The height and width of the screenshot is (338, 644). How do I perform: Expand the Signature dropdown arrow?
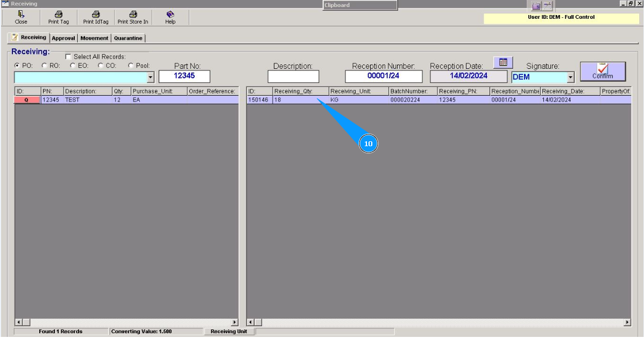pyautogui.click(x=570, y=77)
